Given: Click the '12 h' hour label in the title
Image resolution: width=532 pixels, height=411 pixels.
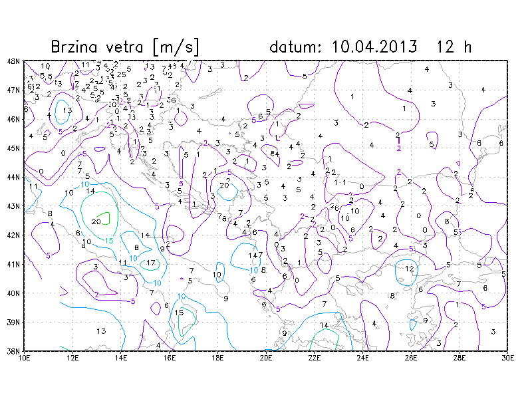Looking at the screenshot, I should point(454,47).
